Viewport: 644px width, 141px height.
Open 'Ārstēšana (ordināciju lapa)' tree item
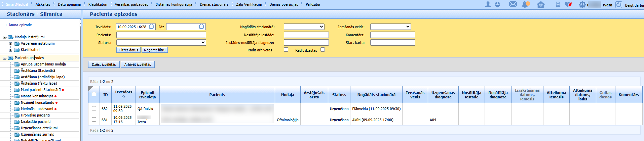(x=43, y=77)
